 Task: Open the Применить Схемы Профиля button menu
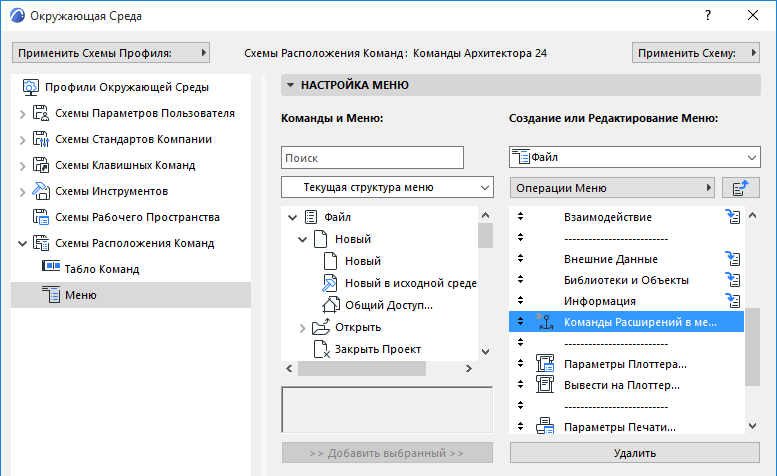pos(111,52)
